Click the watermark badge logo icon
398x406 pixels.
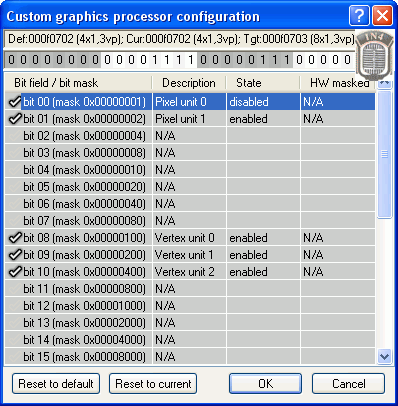(x=375, y=55)
